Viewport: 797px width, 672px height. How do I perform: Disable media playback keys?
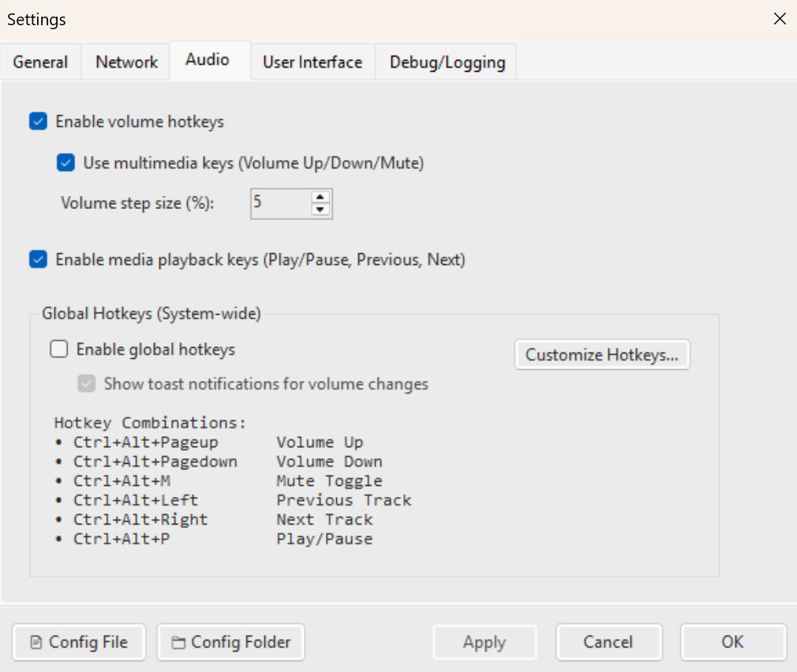pos(38,259)
